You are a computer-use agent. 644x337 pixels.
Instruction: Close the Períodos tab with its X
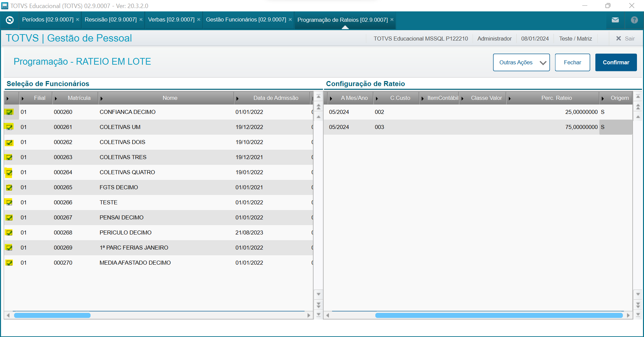[77, 20]
